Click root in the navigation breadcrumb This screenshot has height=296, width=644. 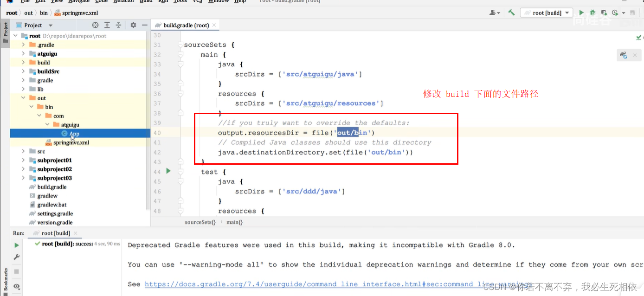tap(12, 13)
